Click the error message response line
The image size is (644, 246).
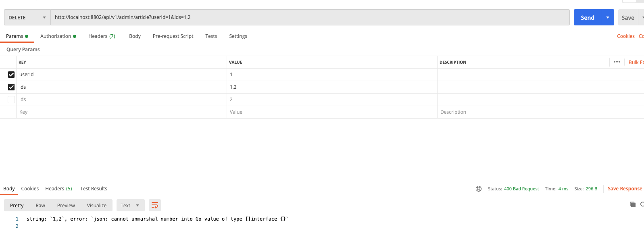click(x=158, y=219)
